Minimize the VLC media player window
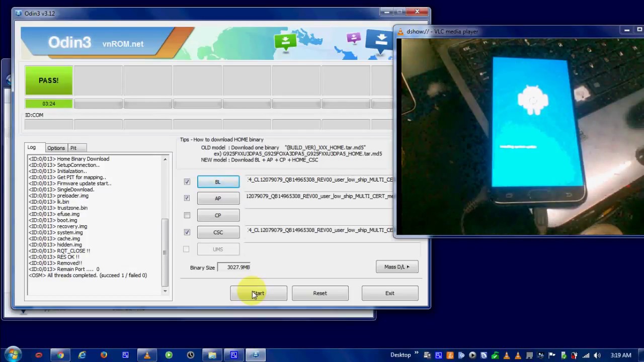644x362 pixels. [627, 31]
